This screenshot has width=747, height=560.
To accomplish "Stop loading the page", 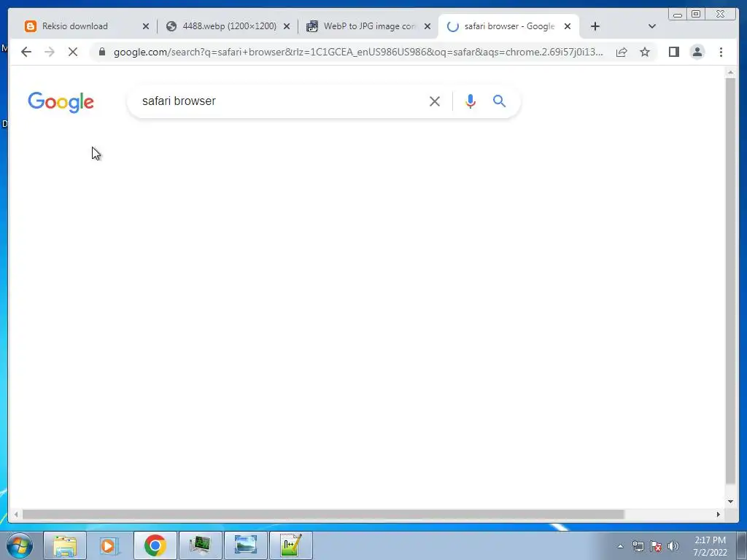I will [73, 52].
